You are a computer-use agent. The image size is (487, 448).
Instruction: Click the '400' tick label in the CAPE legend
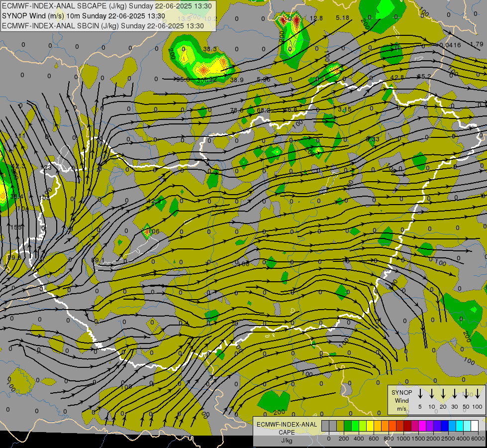[359, 439]
